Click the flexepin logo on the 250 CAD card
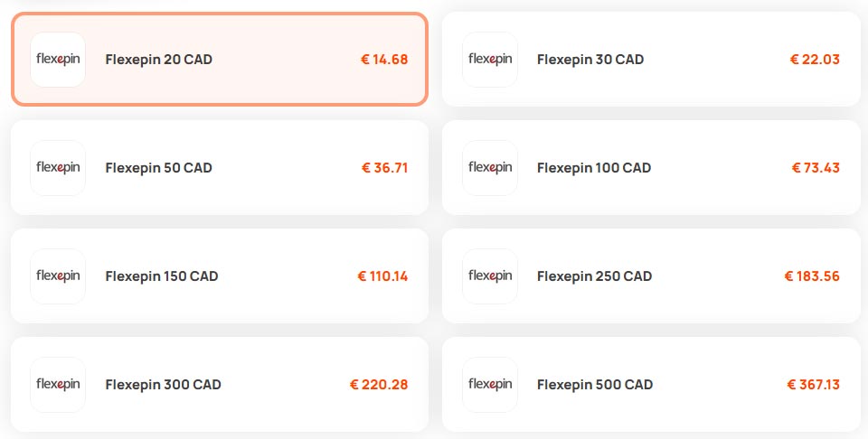Image resolution: width=868 pixels, height=439 pixels. pos(490,276)
